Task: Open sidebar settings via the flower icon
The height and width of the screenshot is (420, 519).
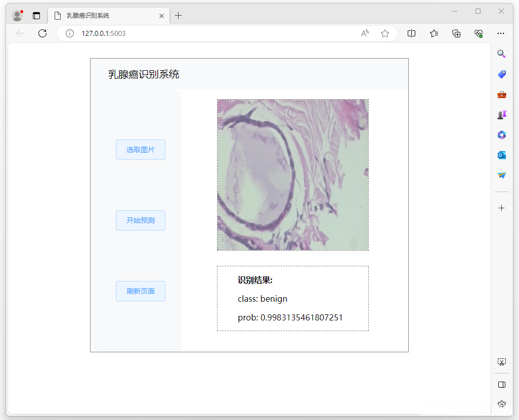Action: [x=501, y=404]
